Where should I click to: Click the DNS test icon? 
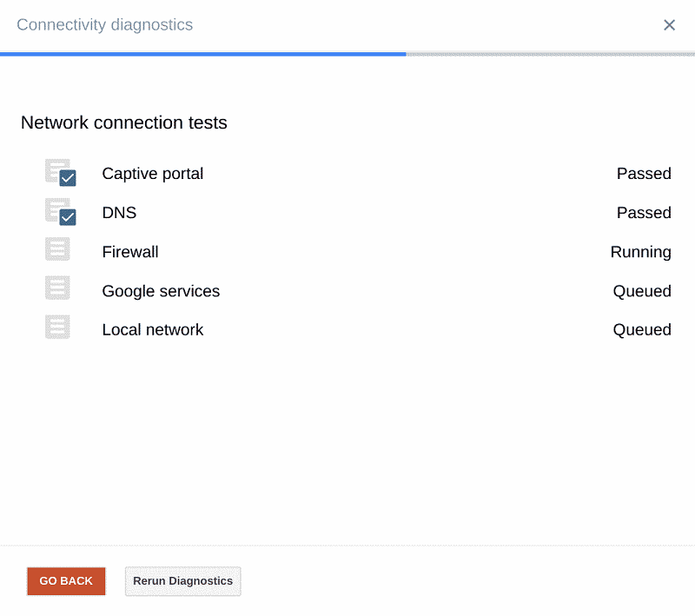[x=60, y=212]
